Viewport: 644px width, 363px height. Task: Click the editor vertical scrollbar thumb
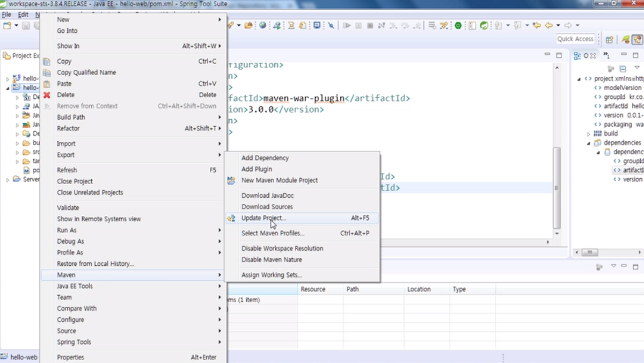(557, 188)
